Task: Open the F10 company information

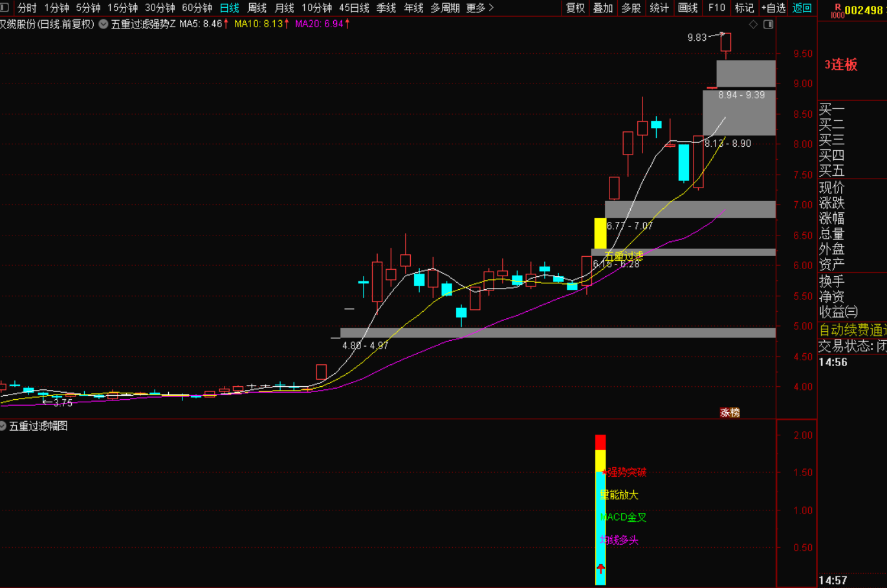Action: 716,8
